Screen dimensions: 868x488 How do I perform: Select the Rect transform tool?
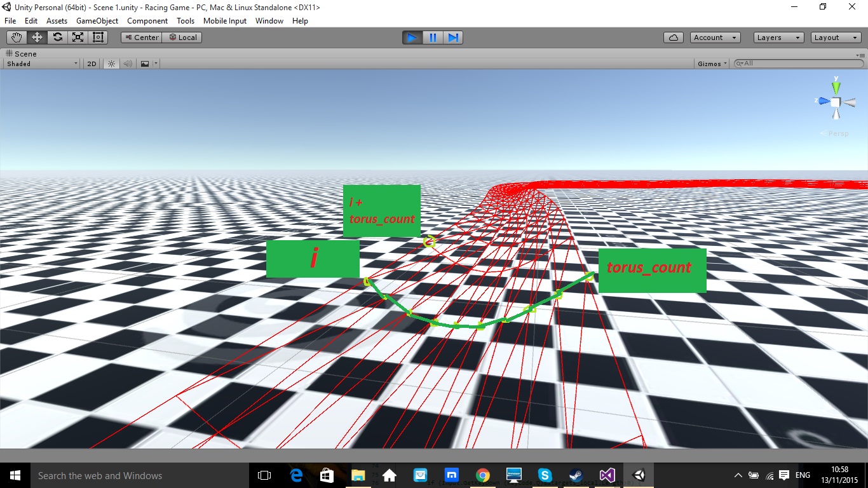(x=98, y=37)
